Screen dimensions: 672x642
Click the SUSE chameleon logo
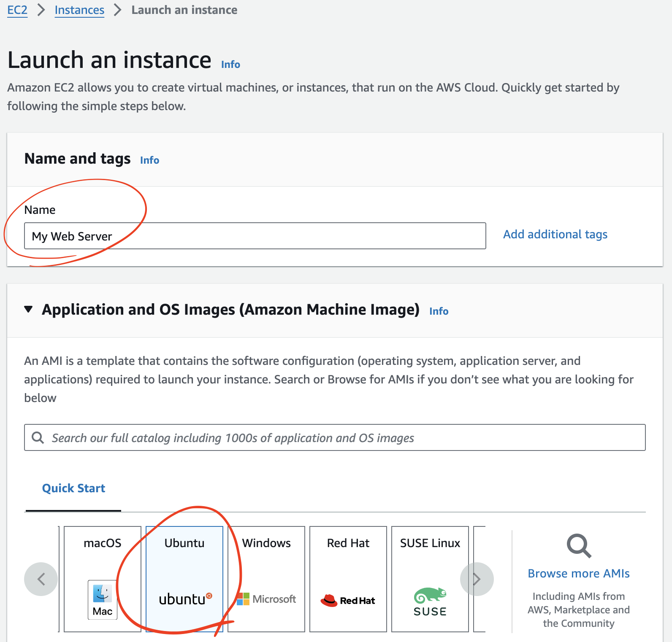[x=430, y=596]
